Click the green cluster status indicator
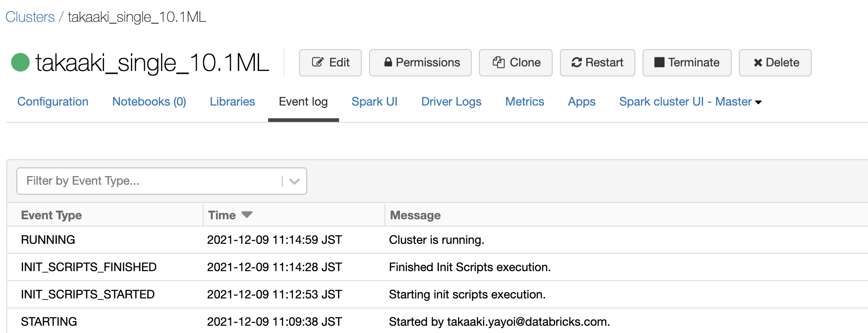 coord(20,62)
